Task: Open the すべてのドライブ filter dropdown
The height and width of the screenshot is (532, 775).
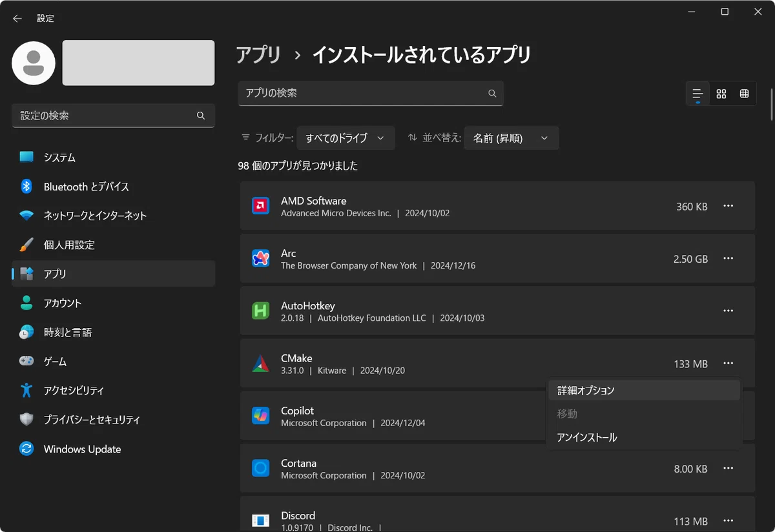Action: click(x=346, y=138)
